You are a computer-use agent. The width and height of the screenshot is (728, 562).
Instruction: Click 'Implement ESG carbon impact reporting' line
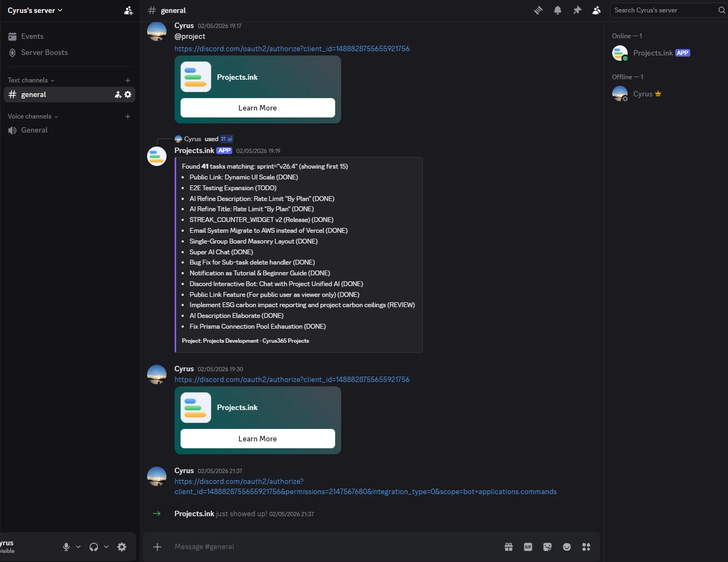(302, 305)
